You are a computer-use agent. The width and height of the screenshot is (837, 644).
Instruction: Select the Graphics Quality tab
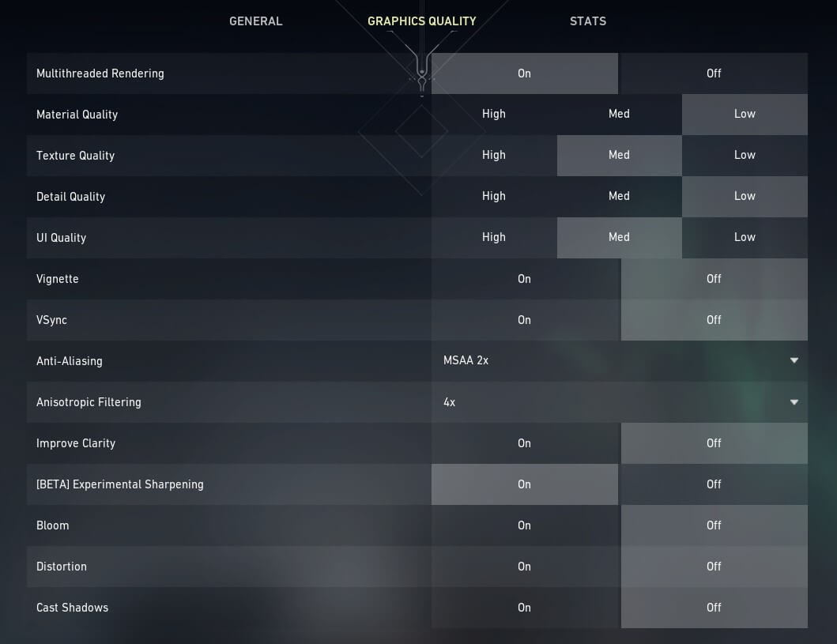(x=422, y=21)
